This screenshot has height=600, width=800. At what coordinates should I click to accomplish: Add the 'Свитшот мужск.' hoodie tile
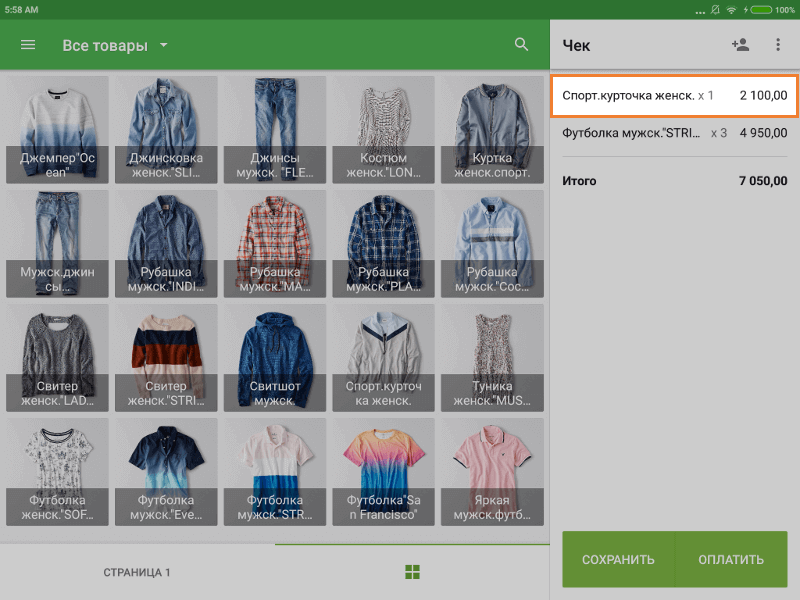pos(274,358)
